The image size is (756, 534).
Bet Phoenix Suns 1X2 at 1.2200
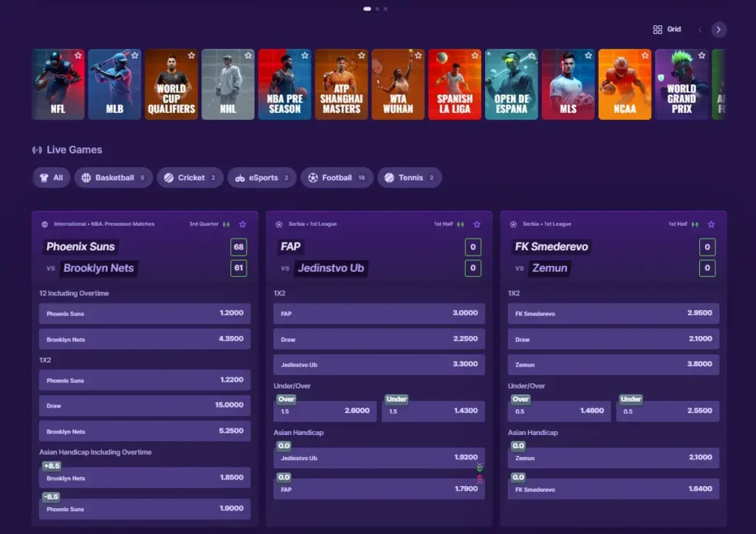[x=145, y=380]
